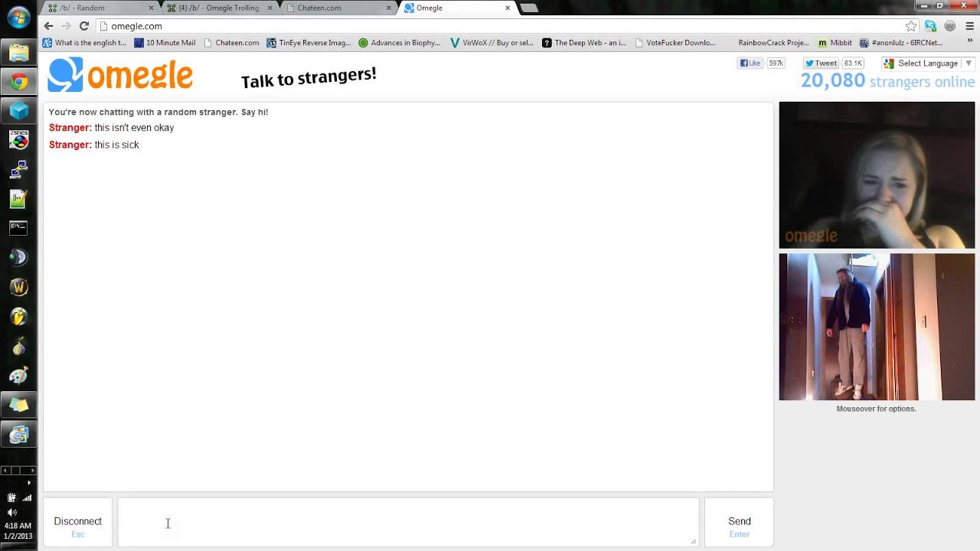Open the Windows Start menu orb
The image size is (980, 551).
tap(18, 18)
